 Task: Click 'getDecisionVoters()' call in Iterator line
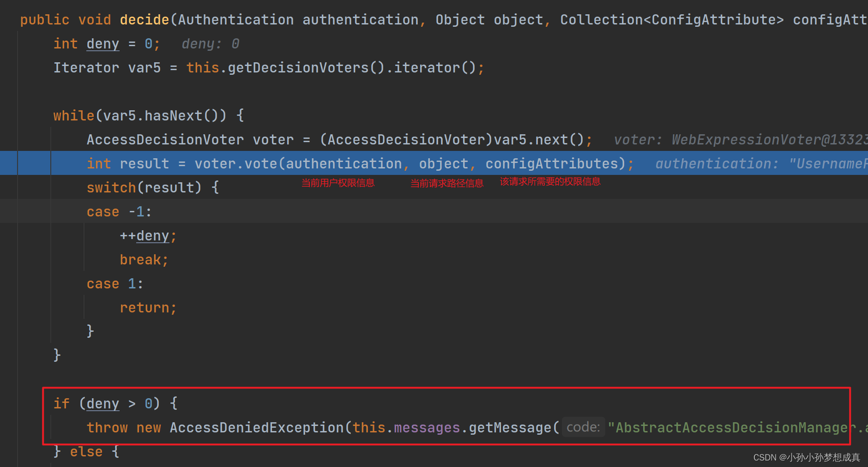pos(306,68)
